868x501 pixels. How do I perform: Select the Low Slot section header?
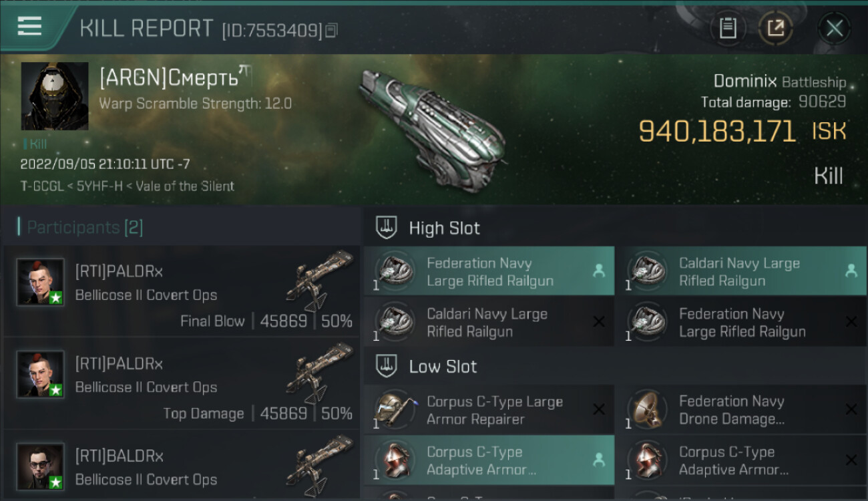(x=443, y=366)
